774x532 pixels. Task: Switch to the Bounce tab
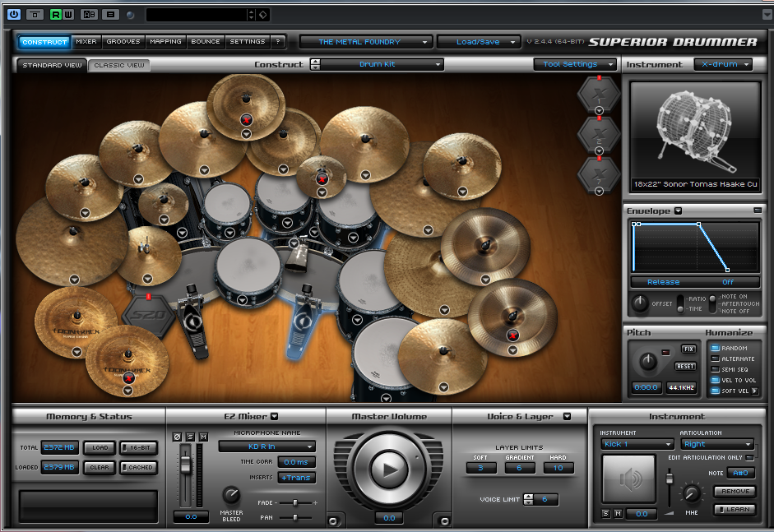206,41
